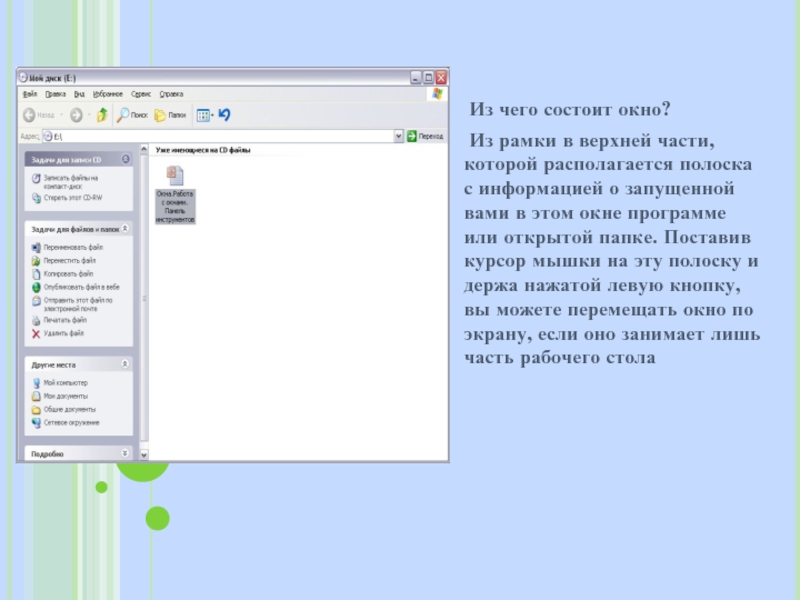Click the red X Удалить файл
This screenshot has width=800, height=600.
tap(36, 333)
